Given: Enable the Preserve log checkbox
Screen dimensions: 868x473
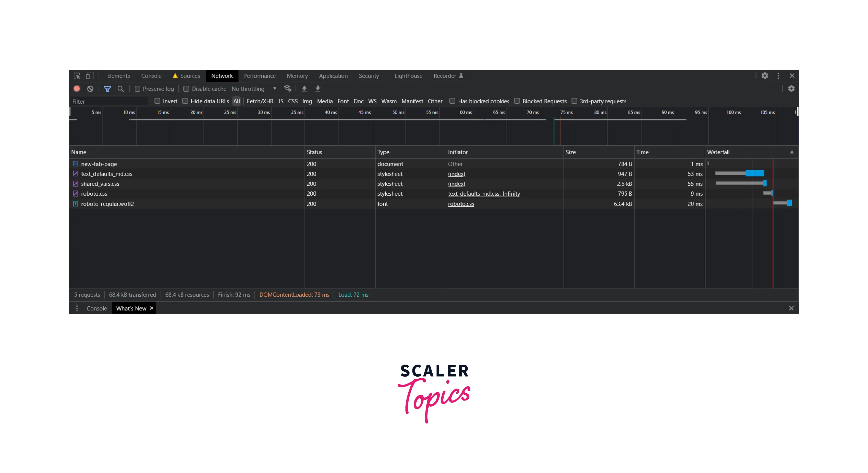Looking at the screenshot, I should pyautogui.click(x=138, y=89).
